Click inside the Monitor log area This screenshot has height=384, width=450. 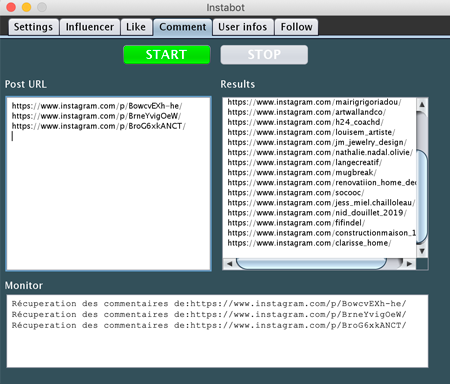217,331
